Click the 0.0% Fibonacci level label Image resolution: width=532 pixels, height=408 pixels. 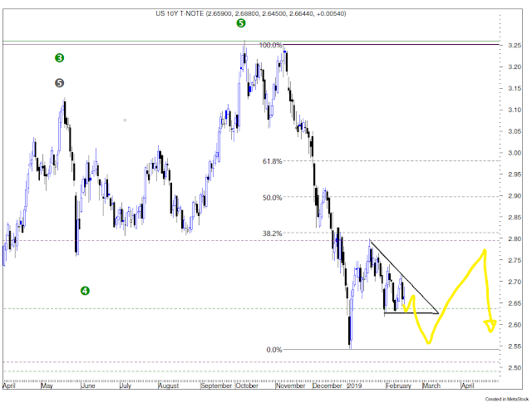pyautogui.click(x=274, y=350)
